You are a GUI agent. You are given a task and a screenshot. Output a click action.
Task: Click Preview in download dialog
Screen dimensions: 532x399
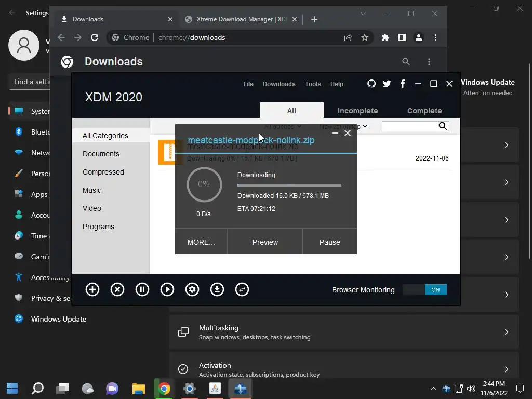(x=265, y=242)
